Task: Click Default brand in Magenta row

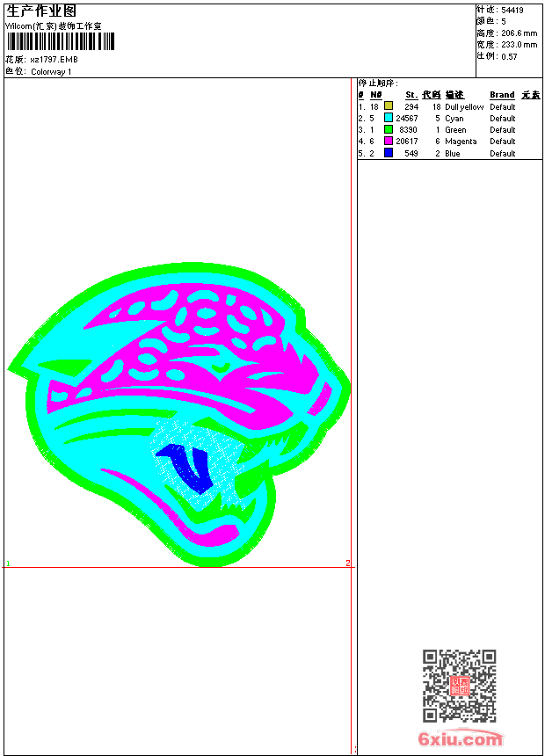Action: click(x=503, y=142)
